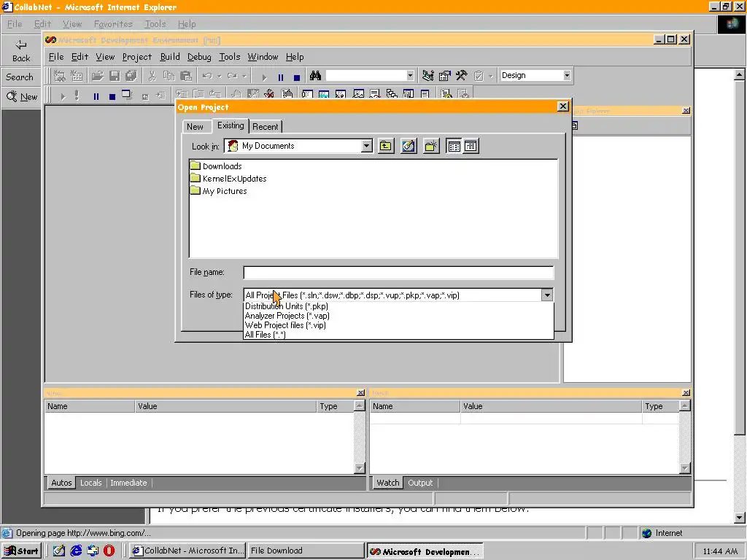Open the Find combo box dropdown
The height and width of the screenshot is (560, 747).
[410, 75]
